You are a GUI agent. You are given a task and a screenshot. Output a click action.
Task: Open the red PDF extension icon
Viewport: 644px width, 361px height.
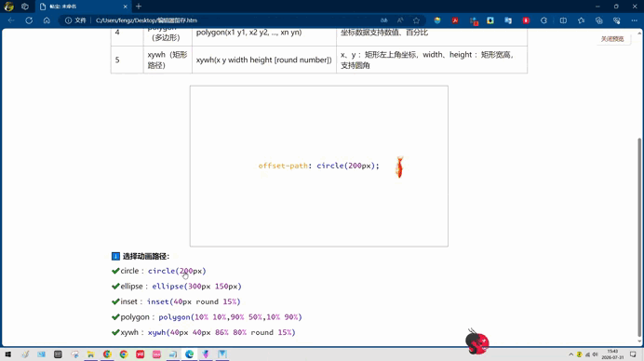pyautogui.click(x=455, y=20)
